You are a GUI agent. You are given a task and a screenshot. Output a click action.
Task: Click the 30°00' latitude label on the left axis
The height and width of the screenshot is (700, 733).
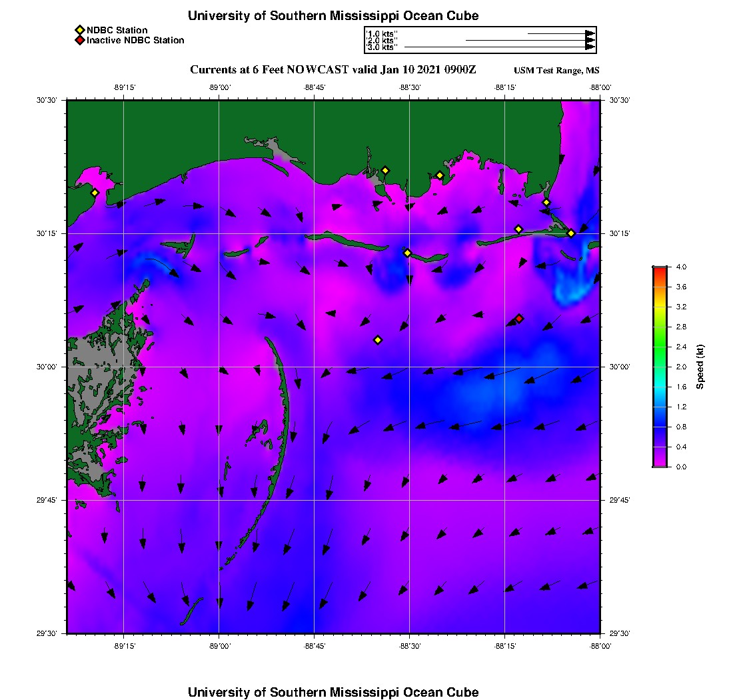pyautogui.click(x=47, y=367)
